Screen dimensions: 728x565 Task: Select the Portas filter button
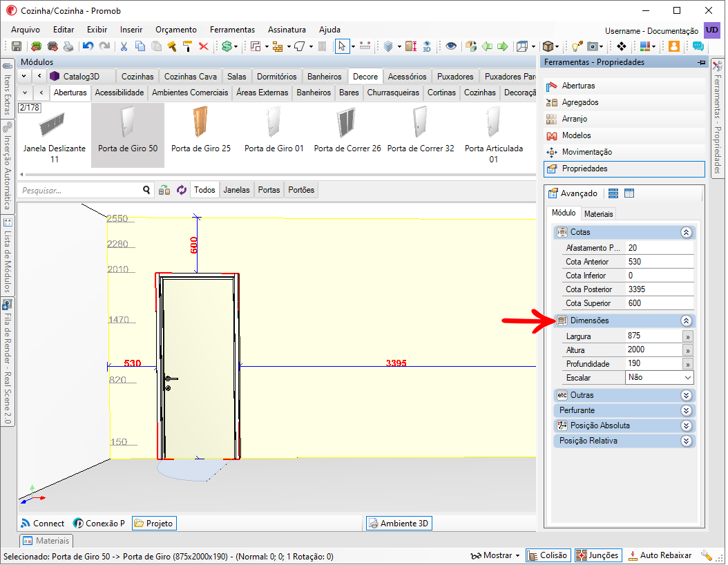(269, 190)
